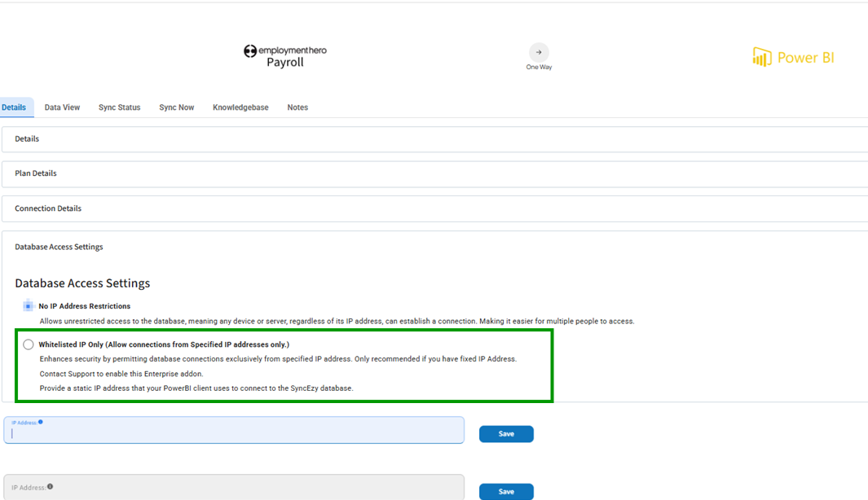This screenshot has width=868, height=500.
Task: Click info icon beside active IP Address label
Action: tap(41, 422)
